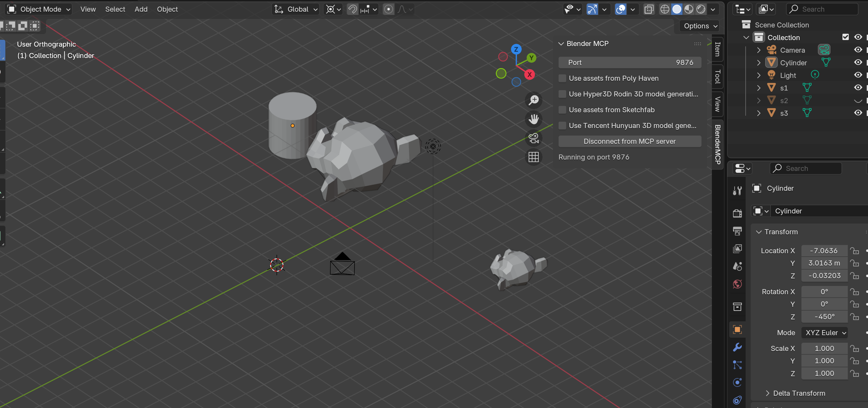
Task: Open the Object menu
Action: pyautogui.click(x=167, y=9)
